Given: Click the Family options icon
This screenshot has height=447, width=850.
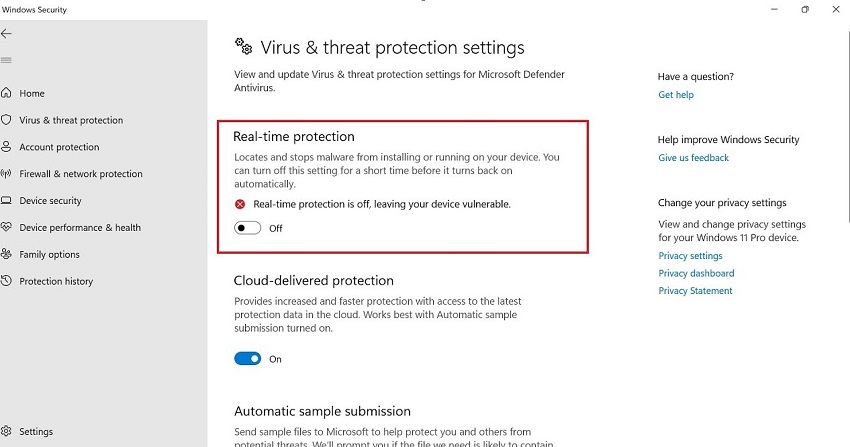Looking at the screenshot, I should coord(7,255).
